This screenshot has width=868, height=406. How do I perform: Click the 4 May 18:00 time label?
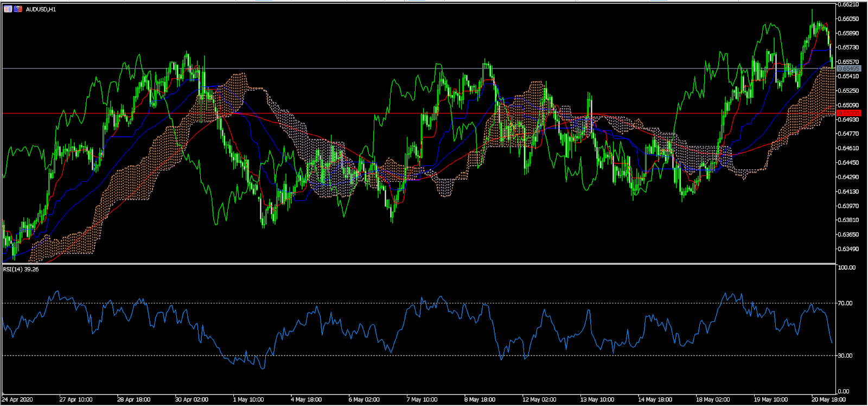(x=306, y=399)
